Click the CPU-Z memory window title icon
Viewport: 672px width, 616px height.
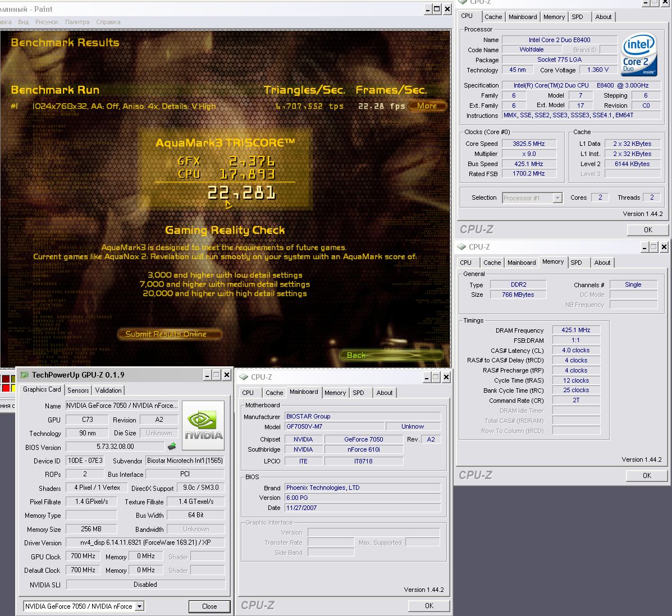click(461, 247)
